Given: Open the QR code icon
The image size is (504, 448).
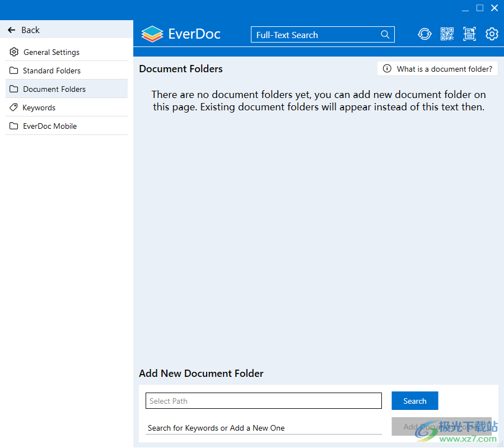Looking at the screenshot, I should pyautogui.click(x=447, y=34).
